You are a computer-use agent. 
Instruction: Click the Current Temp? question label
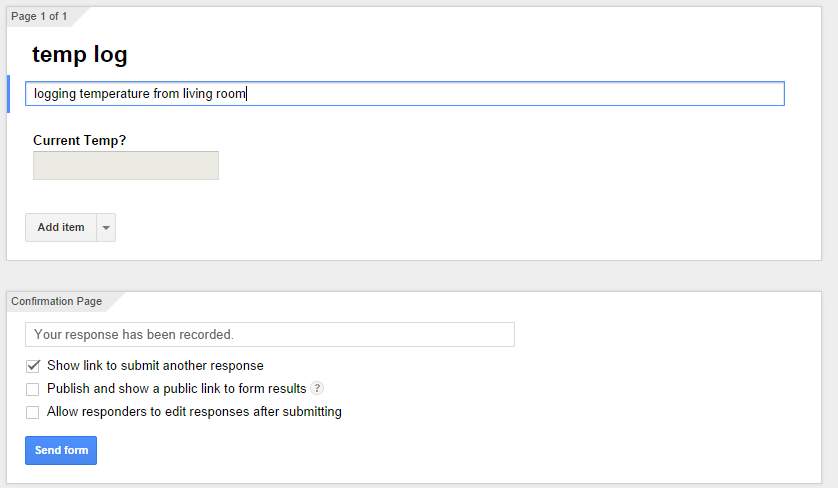(x=80, y=141)
